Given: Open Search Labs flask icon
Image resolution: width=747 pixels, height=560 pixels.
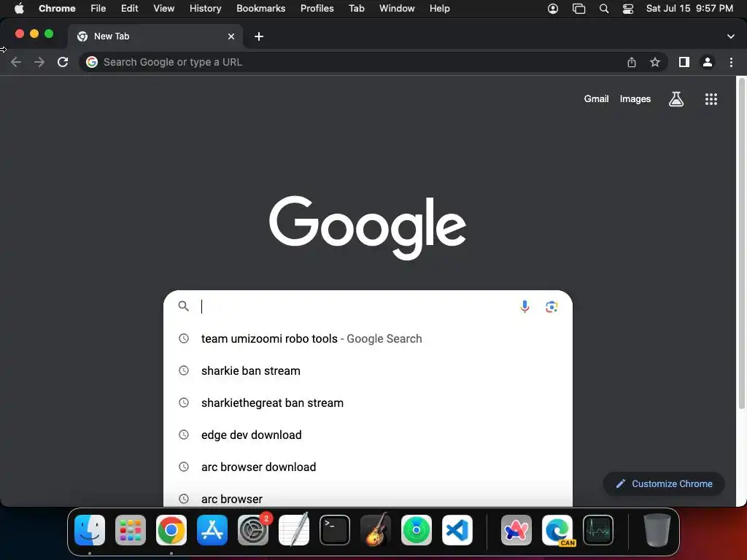Looking at the screenshot, I should 676,99.
